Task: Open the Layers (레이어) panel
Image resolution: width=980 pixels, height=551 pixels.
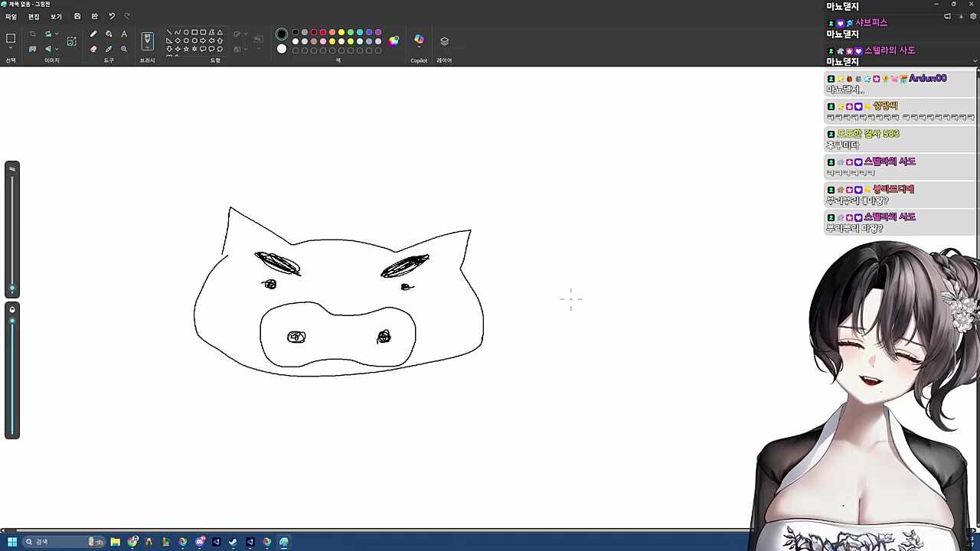Action: 444,41
